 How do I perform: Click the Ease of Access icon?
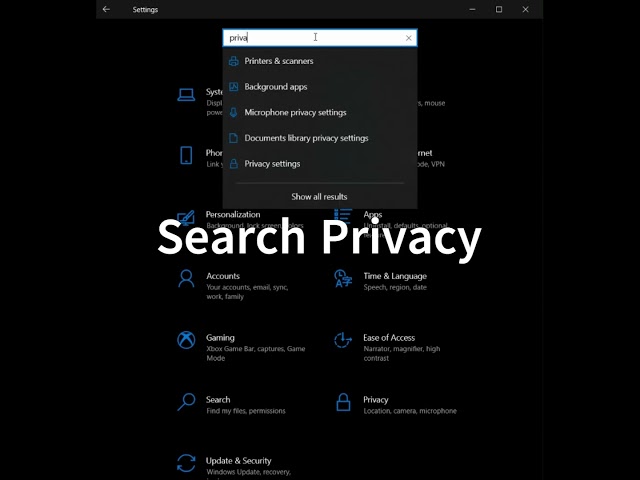tap(343, 340)
